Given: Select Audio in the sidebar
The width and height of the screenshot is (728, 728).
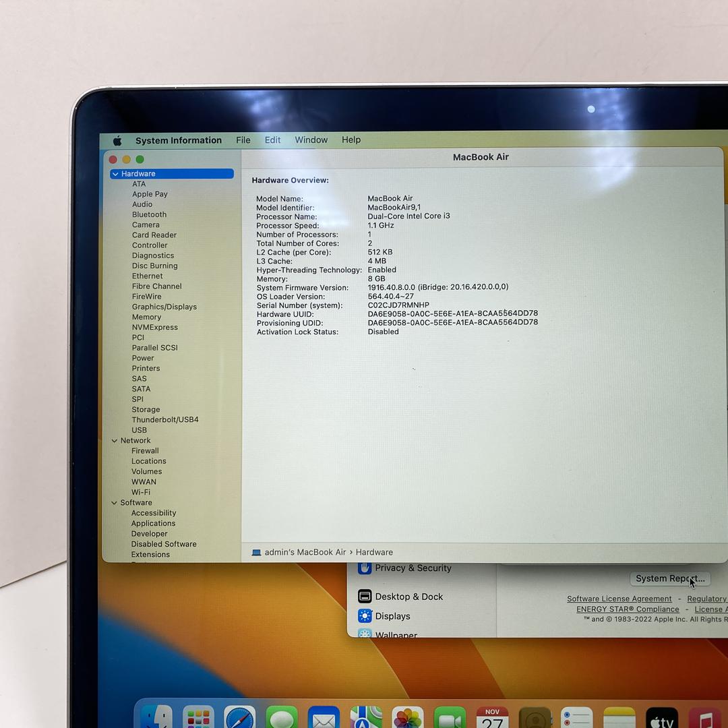Looking at the screenshot, I should coord(142,204).
